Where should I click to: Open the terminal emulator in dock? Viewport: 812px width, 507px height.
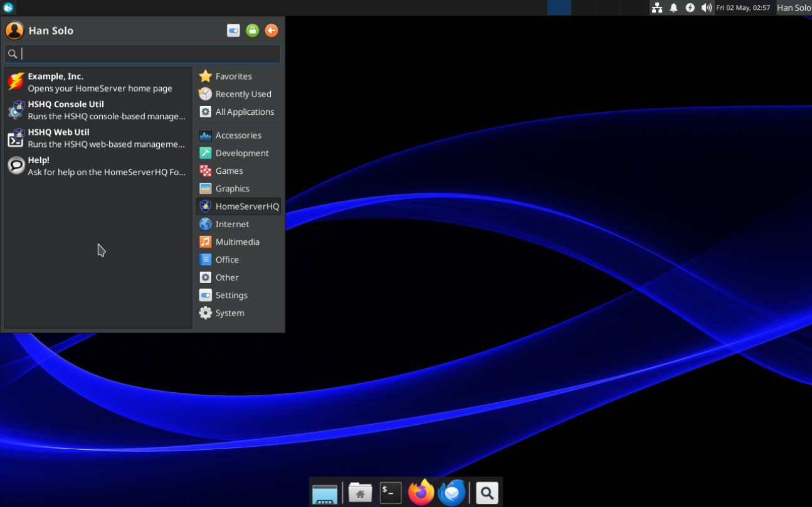pos(391,493)
